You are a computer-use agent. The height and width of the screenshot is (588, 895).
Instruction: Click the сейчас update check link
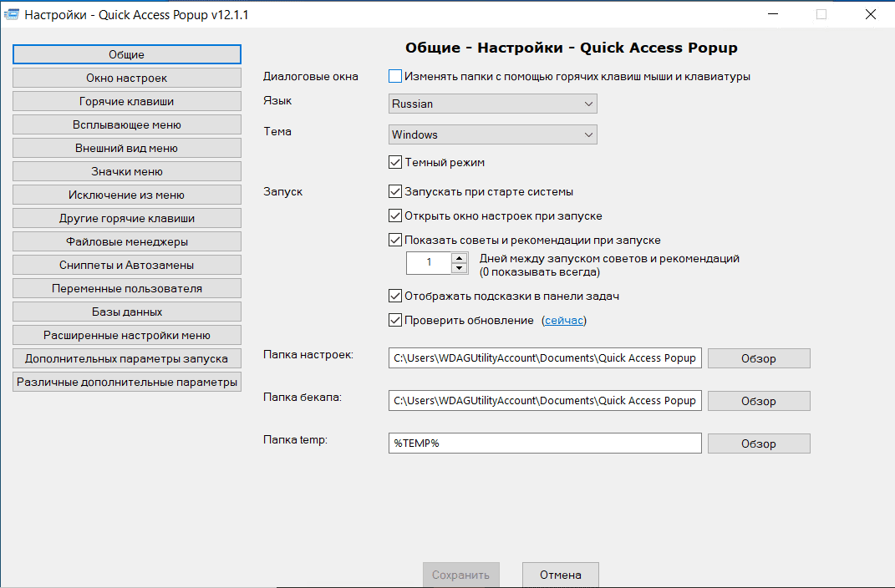click(564, 321)
